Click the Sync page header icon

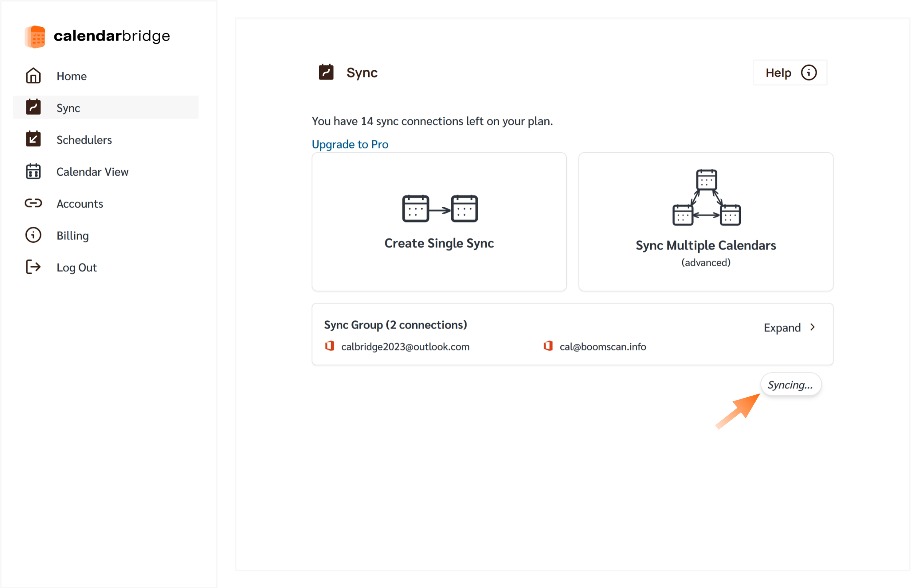click(326, 72)
